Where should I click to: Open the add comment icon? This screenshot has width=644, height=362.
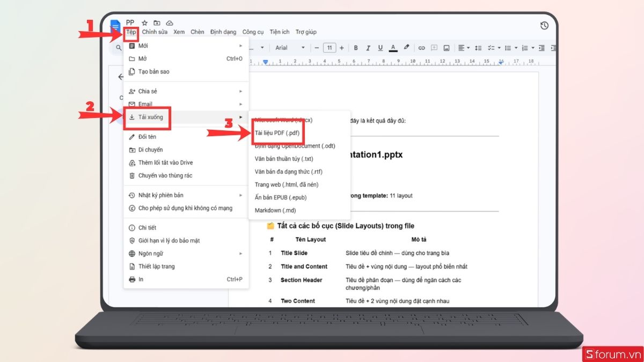pos(433,47)
